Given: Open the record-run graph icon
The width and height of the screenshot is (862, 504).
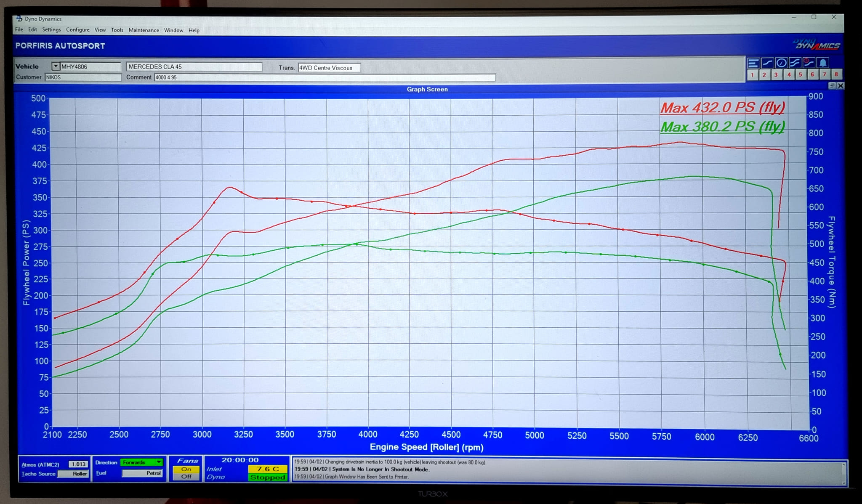Looking at the screenshot, I should (809, 63).
